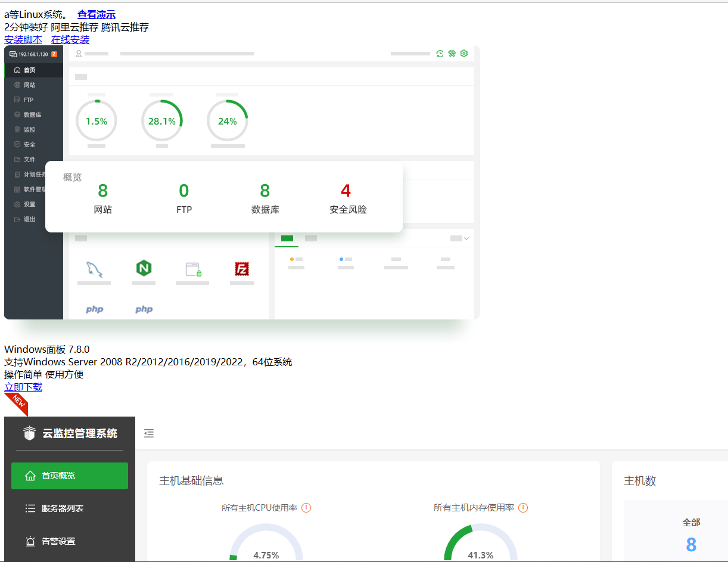Click the monitor icon beside 监控

click(x=17, y=129)
